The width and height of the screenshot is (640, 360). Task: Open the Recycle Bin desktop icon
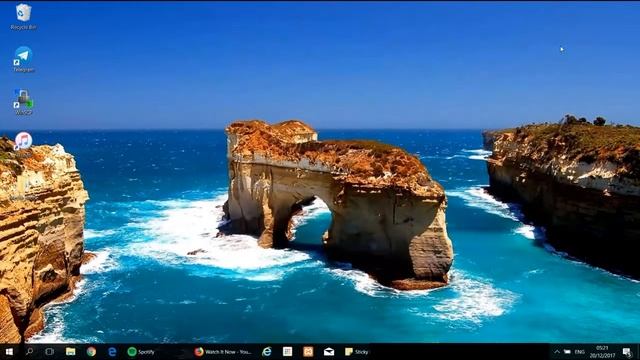(x=23, y=17)
